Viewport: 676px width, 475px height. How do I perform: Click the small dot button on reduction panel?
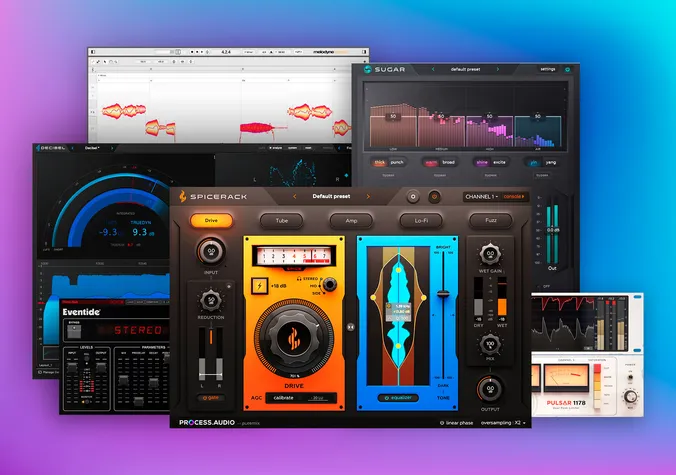229,286
